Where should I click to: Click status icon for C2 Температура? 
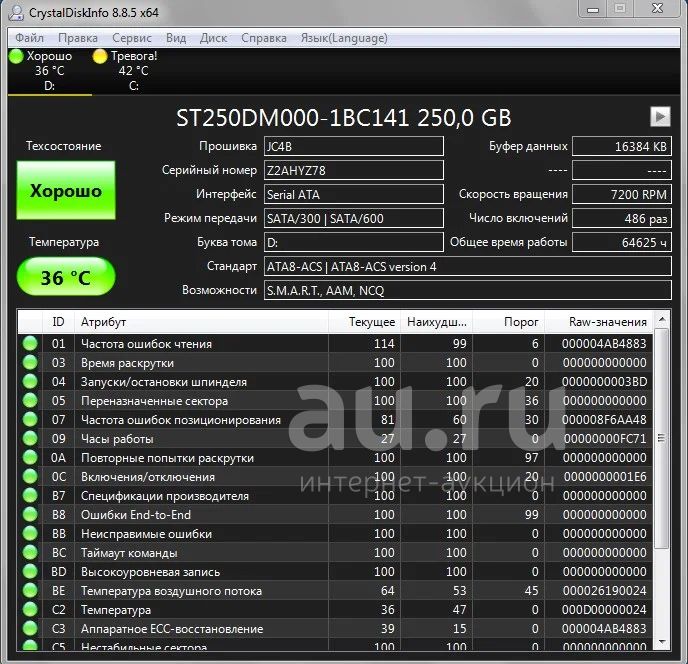(x=30, y=609)
